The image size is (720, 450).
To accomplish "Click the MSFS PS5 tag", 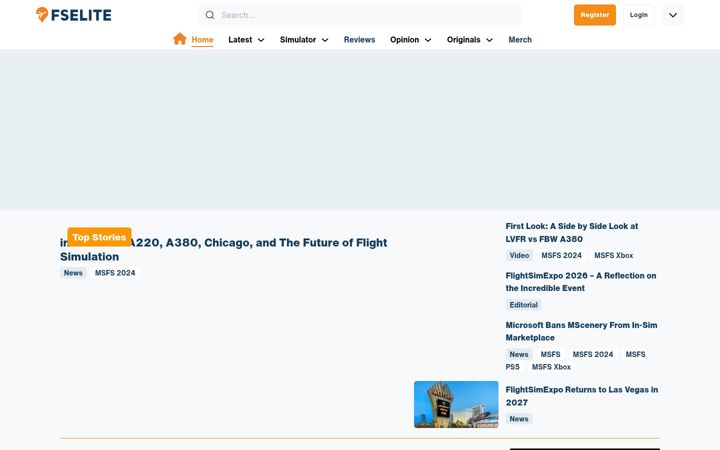I will click(x=636, y=354).
